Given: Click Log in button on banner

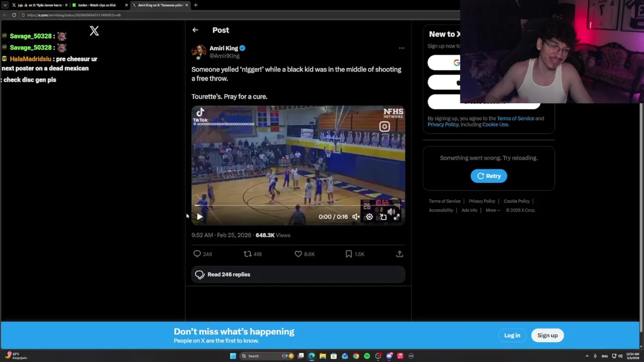Looking at the screenshot, I should (x=512, y=335).
